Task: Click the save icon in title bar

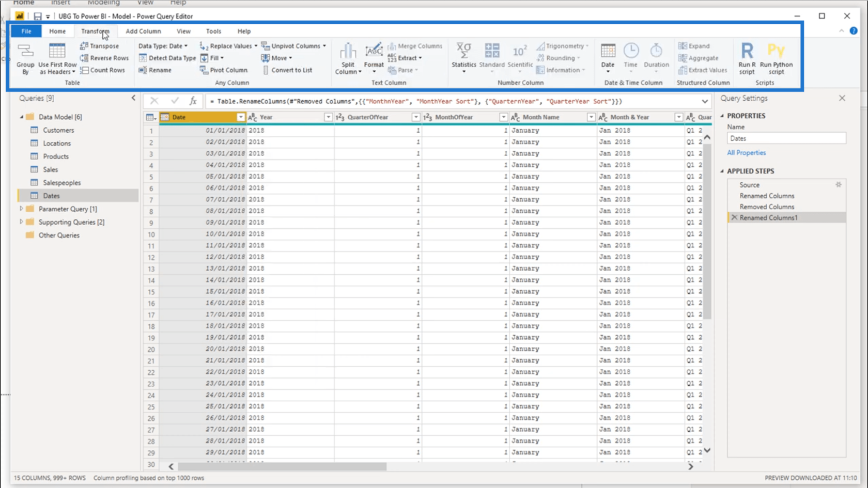Action: pos(37,16)
